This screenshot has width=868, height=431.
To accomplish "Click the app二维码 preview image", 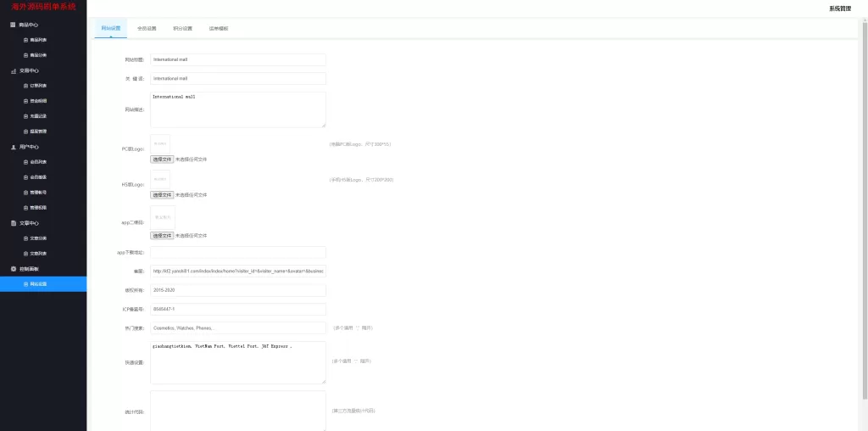I will tap(163, 218).
